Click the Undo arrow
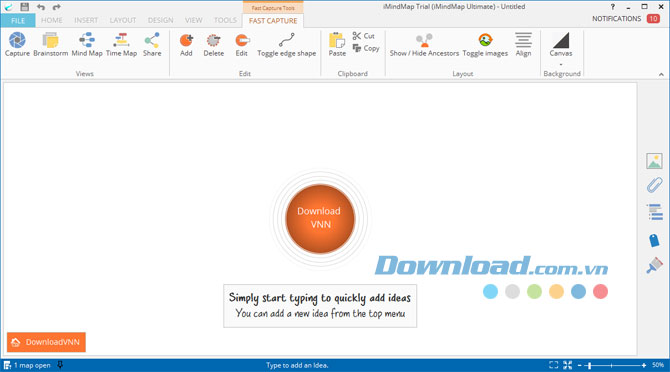Screen dimensions: 670x372 coord(41,7)
